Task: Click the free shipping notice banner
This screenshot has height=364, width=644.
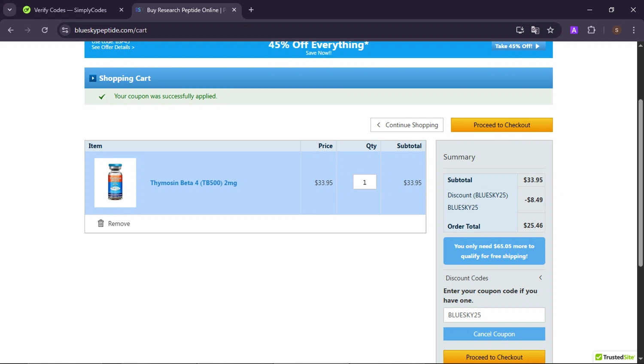Action: 494,251
